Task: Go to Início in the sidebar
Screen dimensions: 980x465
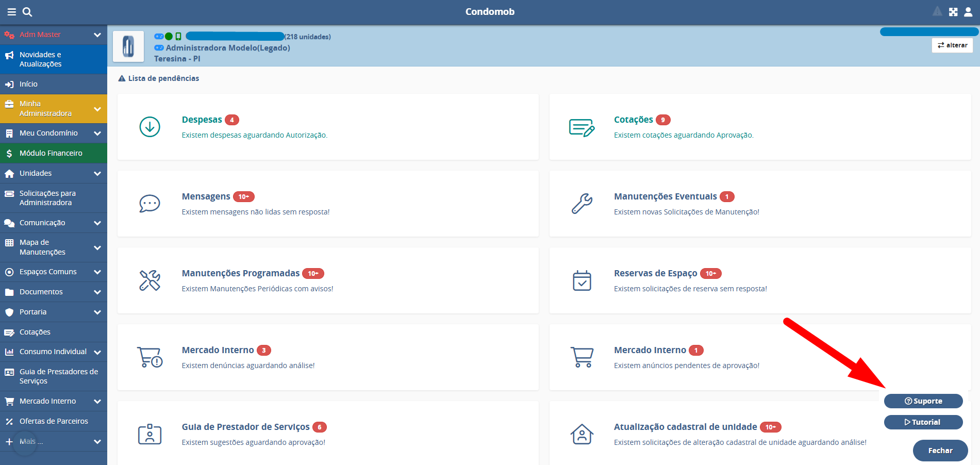Action: 28,84
